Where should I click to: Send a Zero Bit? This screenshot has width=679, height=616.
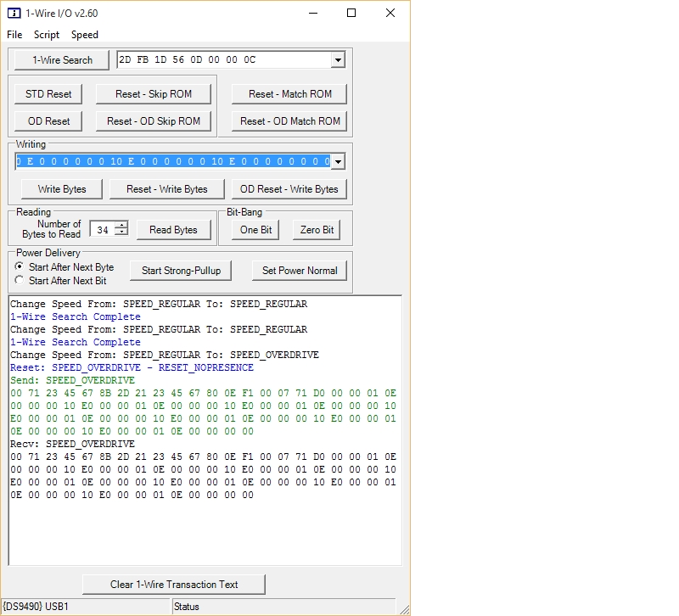coord(317,230)
